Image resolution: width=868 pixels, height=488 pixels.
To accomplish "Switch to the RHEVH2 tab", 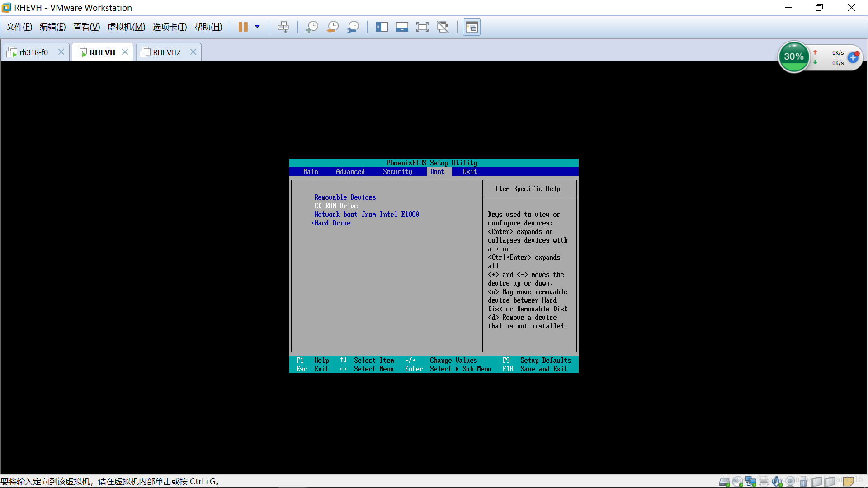I will 166,52.
